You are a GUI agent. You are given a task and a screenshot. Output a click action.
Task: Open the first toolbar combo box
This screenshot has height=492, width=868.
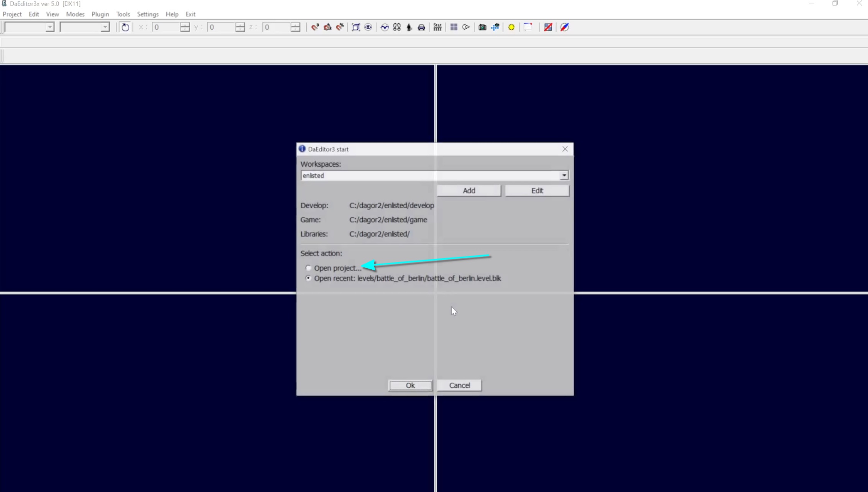tap(50, 27)
